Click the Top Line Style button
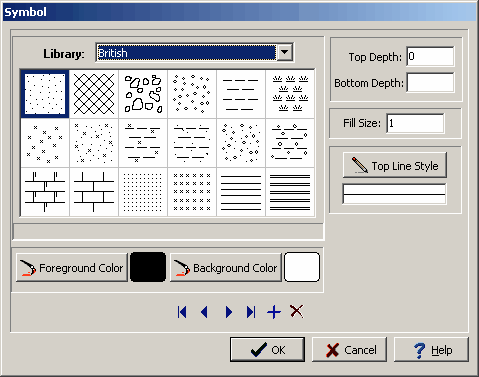 pyautogui.click(x=395, y=166)
